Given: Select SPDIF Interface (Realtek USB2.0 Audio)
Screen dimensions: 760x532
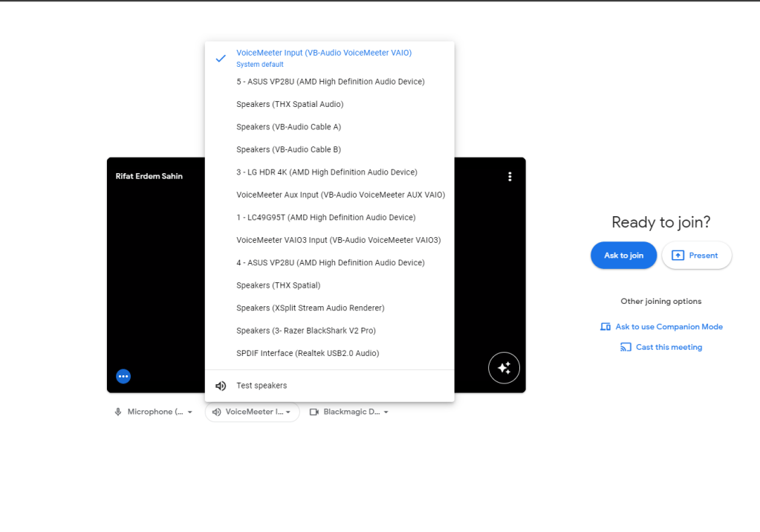Looking at the screenshot, I should [330, 353].
